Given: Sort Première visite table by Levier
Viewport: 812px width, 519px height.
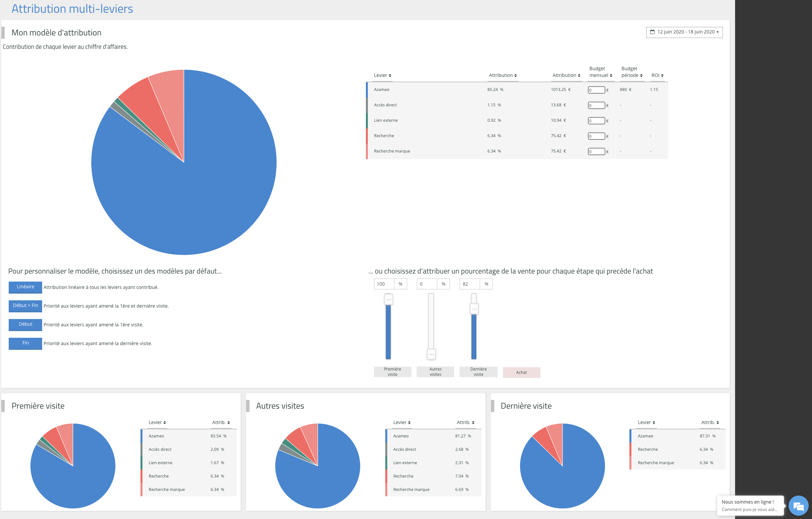Looking at the screenshot, I should (157, 422).
